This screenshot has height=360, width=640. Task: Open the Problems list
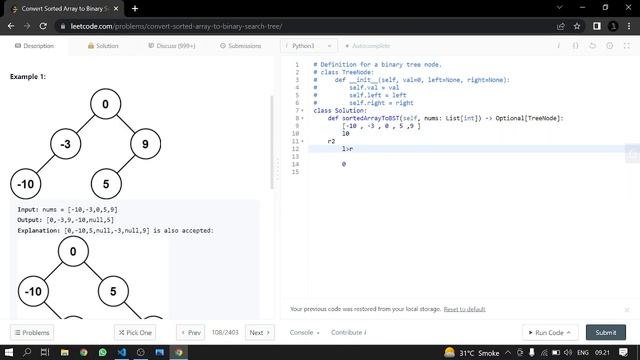click(x=32, y=333)
